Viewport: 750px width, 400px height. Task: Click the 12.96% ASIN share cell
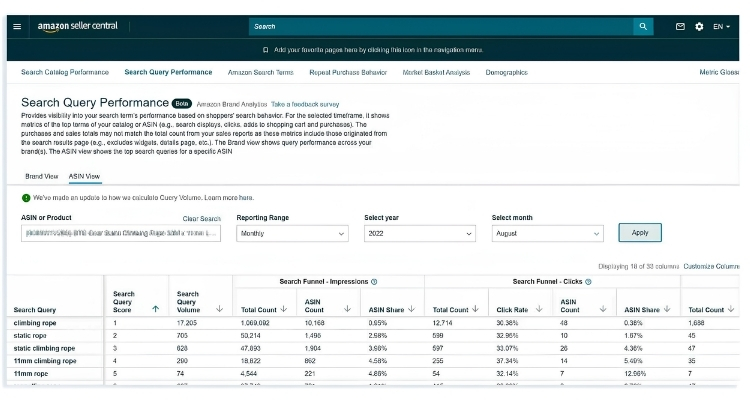(x=635, y=374)
